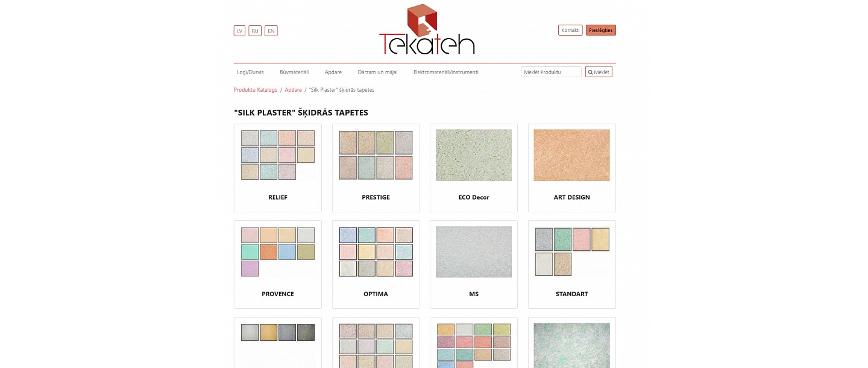This screenshot has height=368, width=868.
Task: Click the orange ART DESIGN texture swatch
Action: [571, 155]
